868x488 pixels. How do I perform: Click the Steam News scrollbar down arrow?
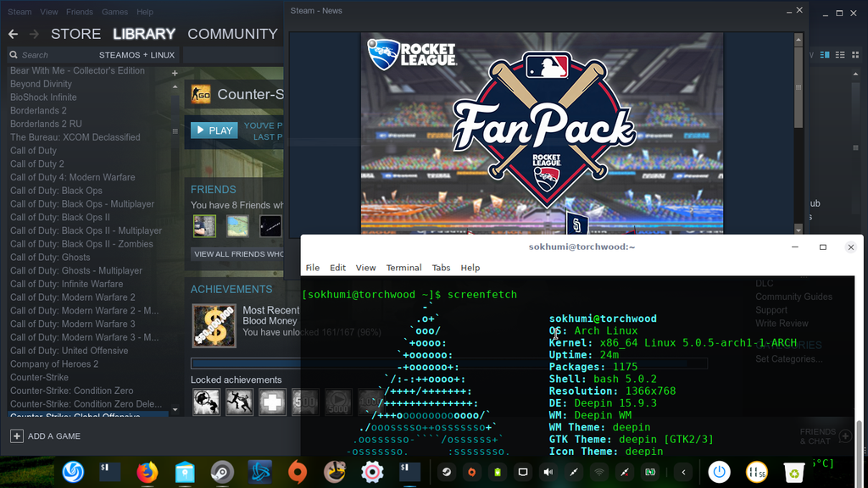[x=798, y=229]
